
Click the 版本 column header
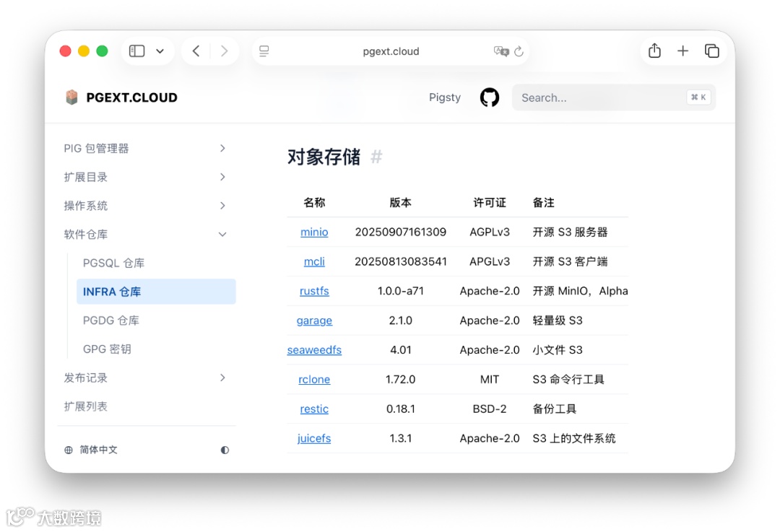(400, 203)
